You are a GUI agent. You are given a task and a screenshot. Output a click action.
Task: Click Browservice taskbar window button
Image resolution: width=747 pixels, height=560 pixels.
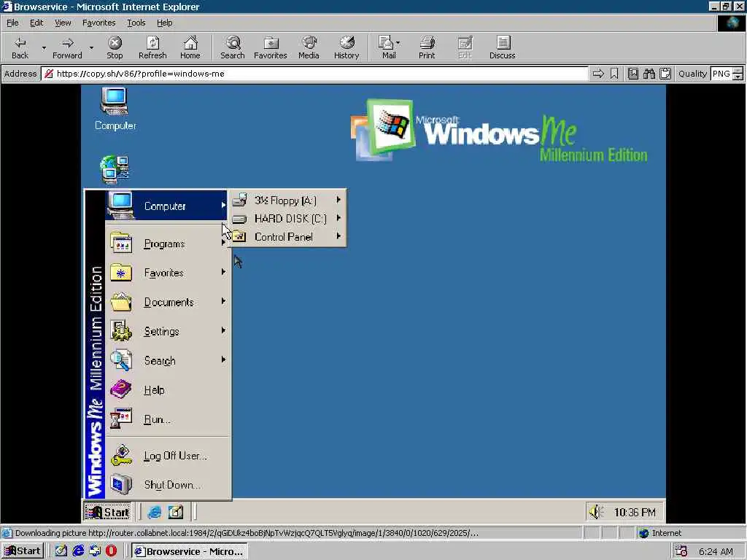pyautogui.click(x=189, y=551)
